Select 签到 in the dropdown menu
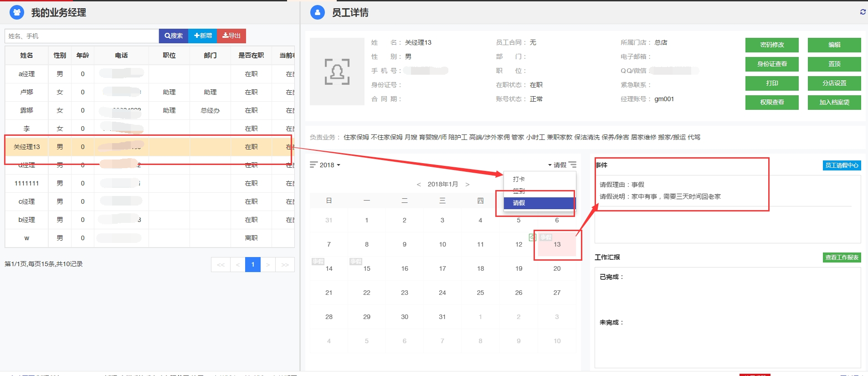 540,191
